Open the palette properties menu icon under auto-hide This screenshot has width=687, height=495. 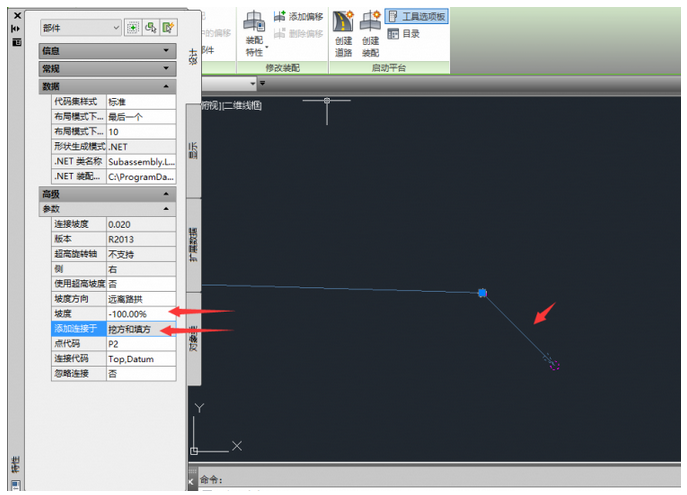click(x=17, y=42)
